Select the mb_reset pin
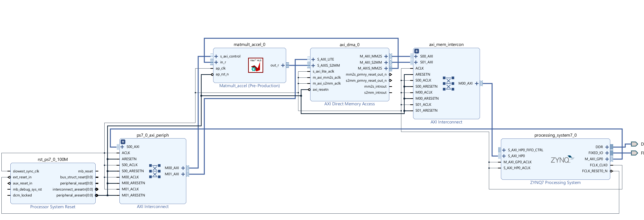The height and width of the screenshot is (220, 644). click(85, 171)
